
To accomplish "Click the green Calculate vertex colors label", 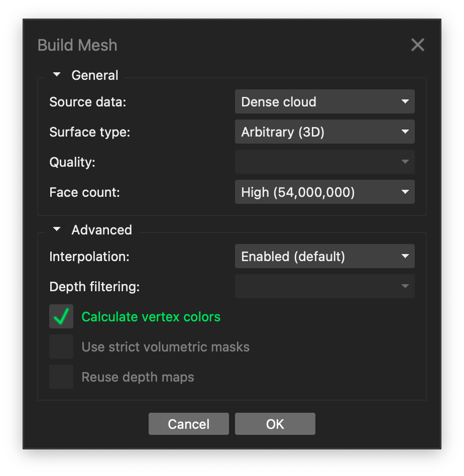I will pyautogui.click(x=151, y=317).
